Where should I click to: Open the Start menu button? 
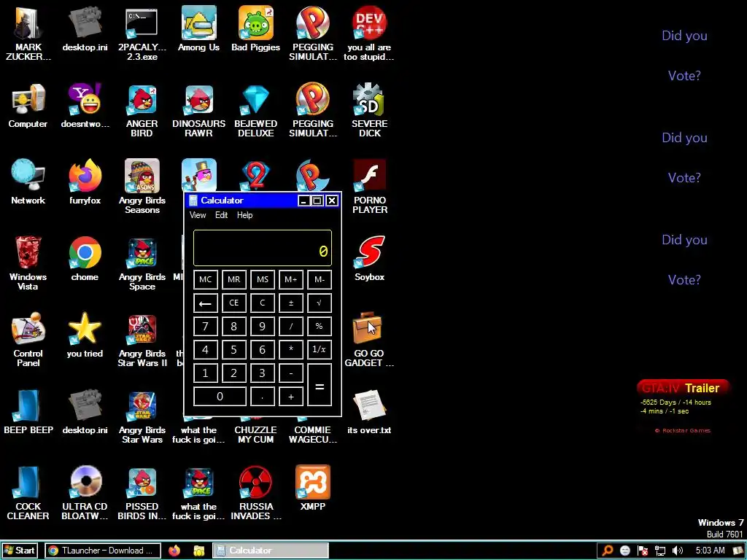click(19, 551)
